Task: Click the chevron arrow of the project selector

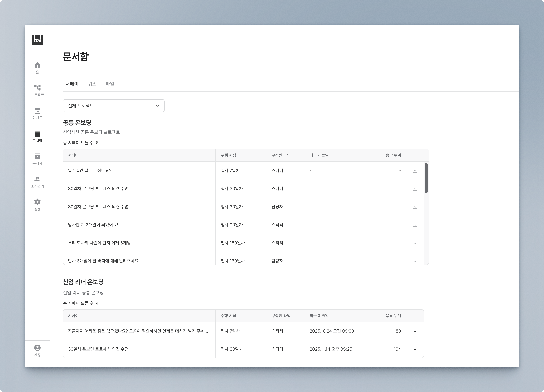Action: (157, 106)
